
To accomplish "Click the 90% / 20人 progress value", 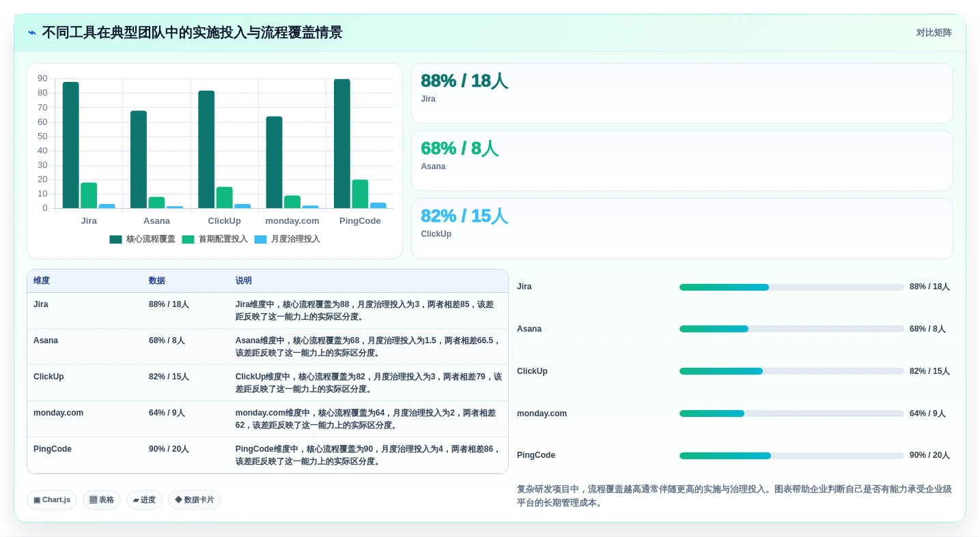I will [x=929, y=456].
